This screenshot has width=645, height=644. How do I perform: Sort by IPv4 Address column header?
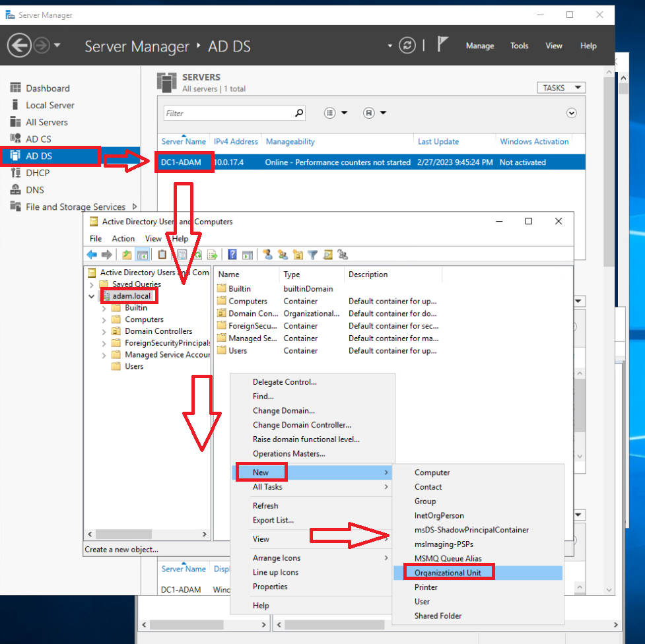236,141
